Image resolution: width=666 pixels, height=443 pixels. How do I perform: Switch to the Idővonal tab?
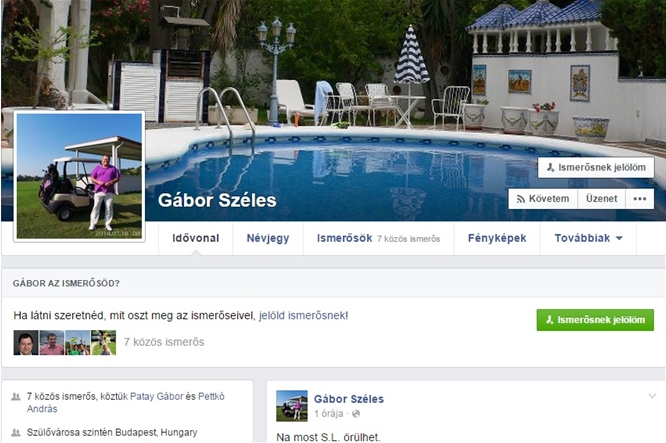point(196,238)
